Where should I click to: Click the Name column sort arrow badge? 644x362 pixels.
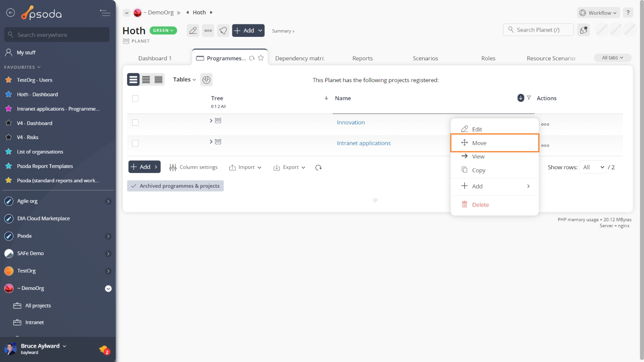tap(521, 98)
